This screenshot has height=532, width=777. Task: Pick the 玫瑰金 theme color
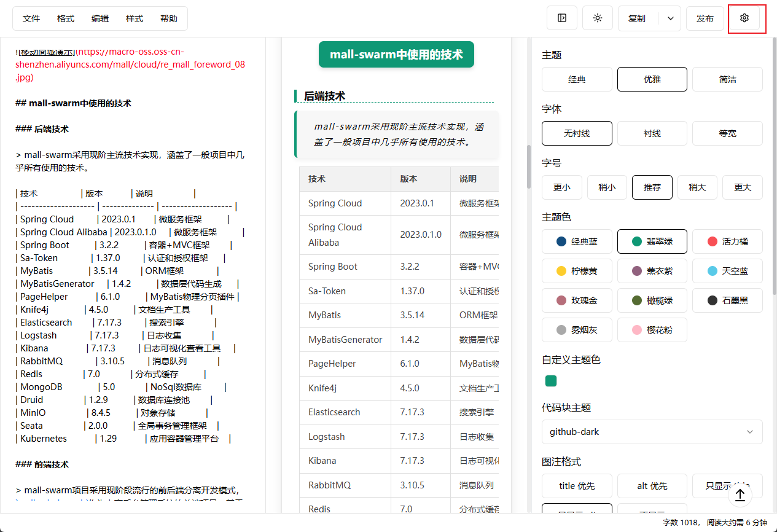click(x=577, y=300)
